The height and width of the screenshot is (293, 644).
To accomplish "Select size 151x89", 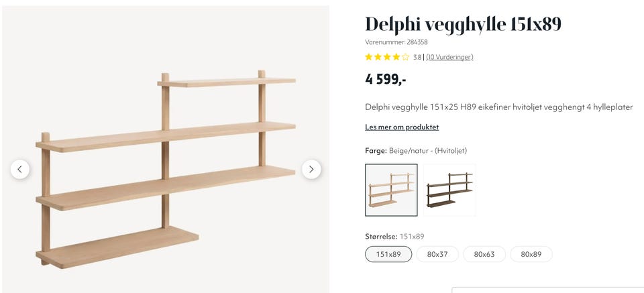I will click(x=388, y=254).
